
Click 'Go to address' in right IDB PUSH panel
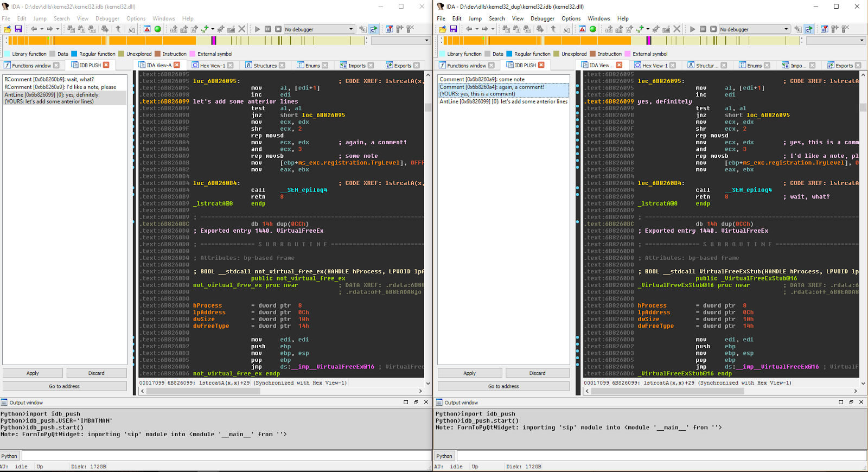pos(504,386)
